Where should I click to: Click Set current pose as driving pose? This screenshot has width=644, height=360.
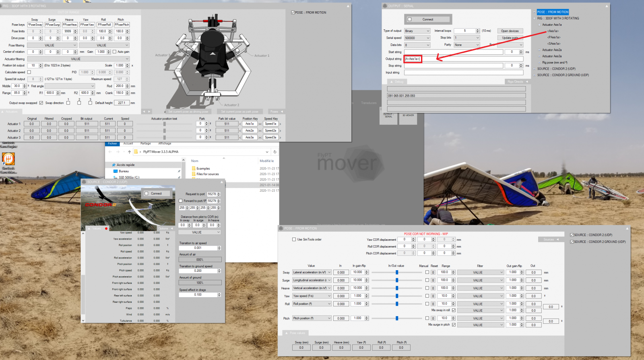coord(188,112)
